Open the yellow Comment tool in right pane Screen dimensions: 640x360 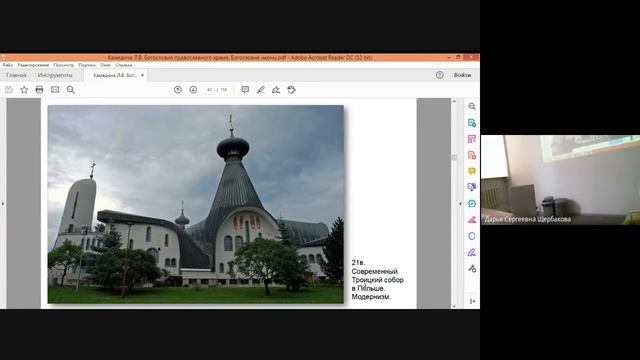472,171
